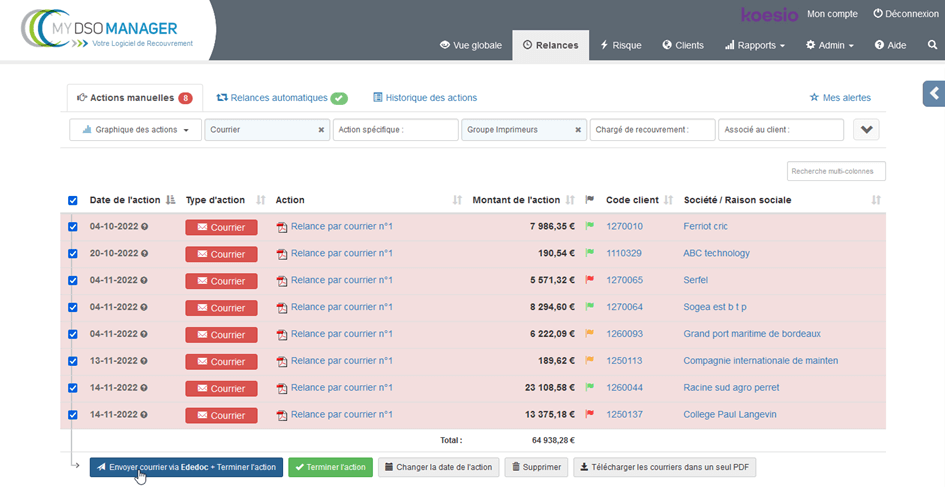945x487 pixels.
Task: Toggle the select-all checkbox in table header
Action: pos(73,200)
